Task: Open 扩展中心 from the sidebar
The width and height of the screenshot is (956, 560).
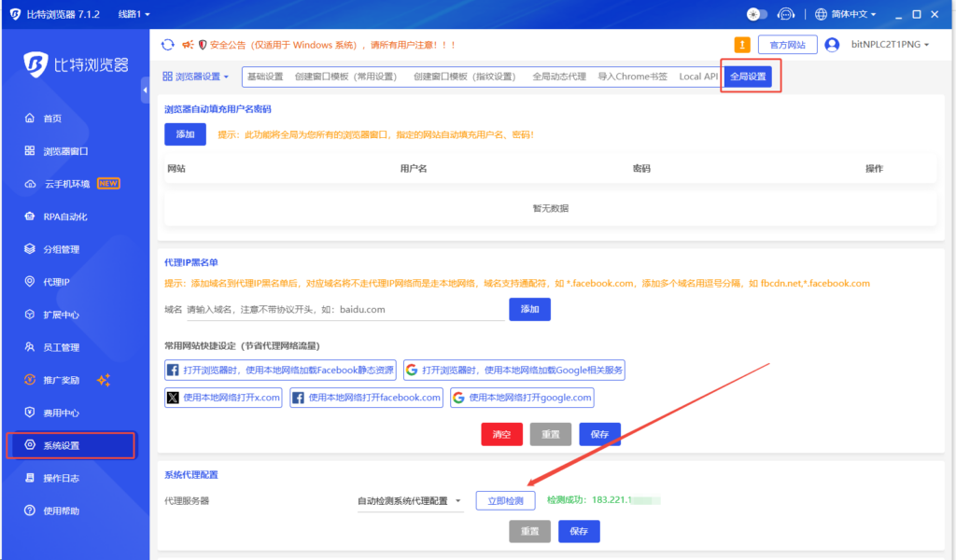Action: [61, 315]
